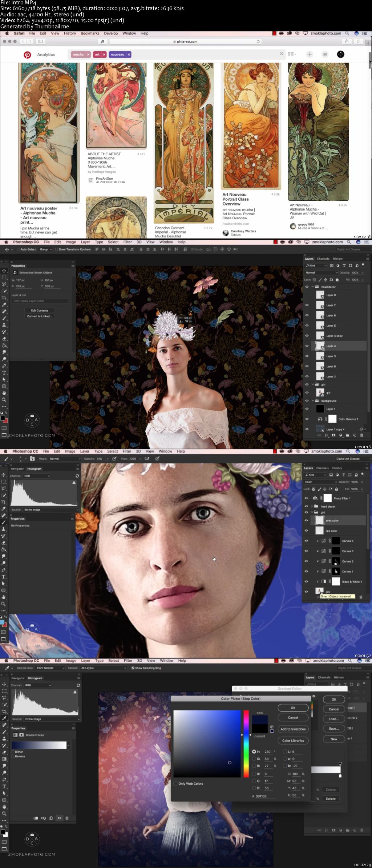The image size is (372, 868).
Task: Click the plus icon in the Pinterest header
Action: tap(310, 54)
